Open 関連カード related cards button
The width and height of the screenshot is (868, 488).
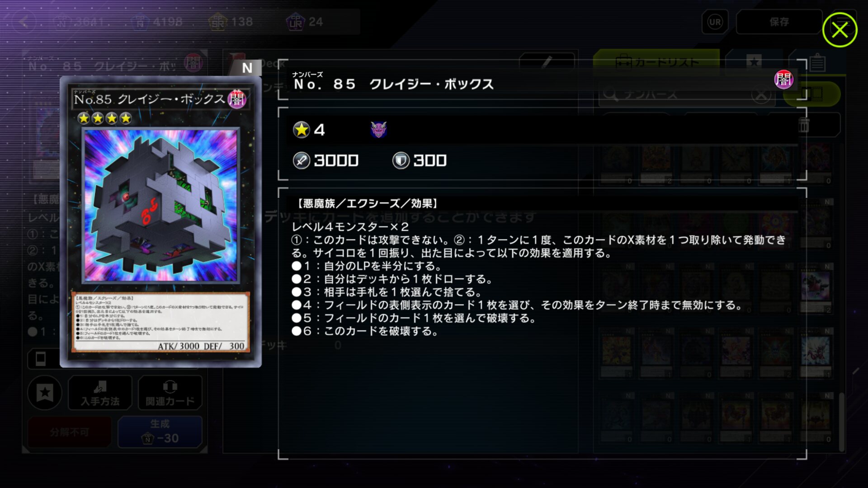[x=170, y=393]
